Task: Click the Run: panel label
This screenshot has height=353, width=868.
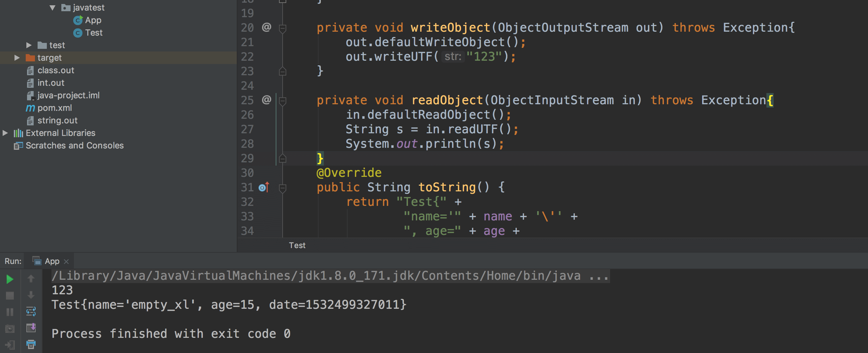Action: (13, 261)
